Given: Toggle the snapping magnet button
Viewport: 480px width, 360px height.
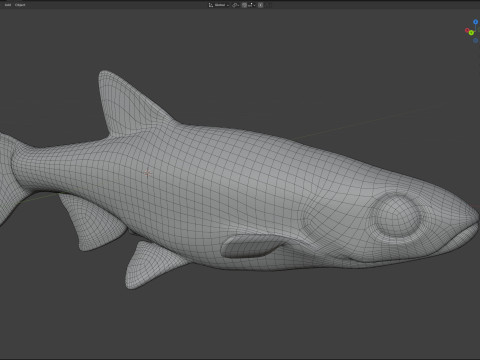Looking at the screenshot, I should point(244,5).
